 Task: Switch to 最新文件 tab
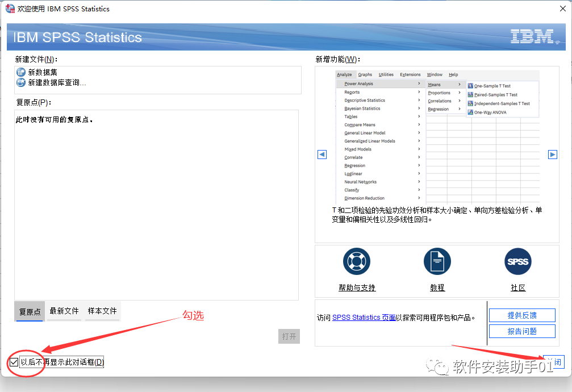(64, 311)
